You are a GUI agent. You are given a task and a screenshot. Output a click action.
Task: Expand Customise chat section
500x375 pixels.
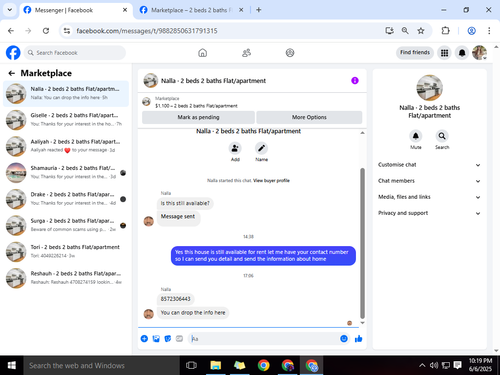click(x=429, y=165)
